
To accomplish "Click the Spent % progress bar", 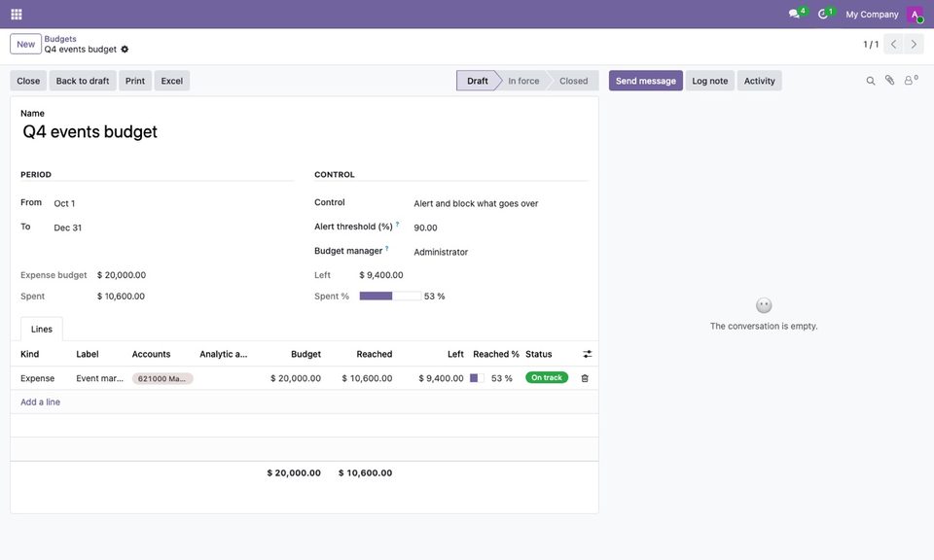I will (x=390, y=296).
